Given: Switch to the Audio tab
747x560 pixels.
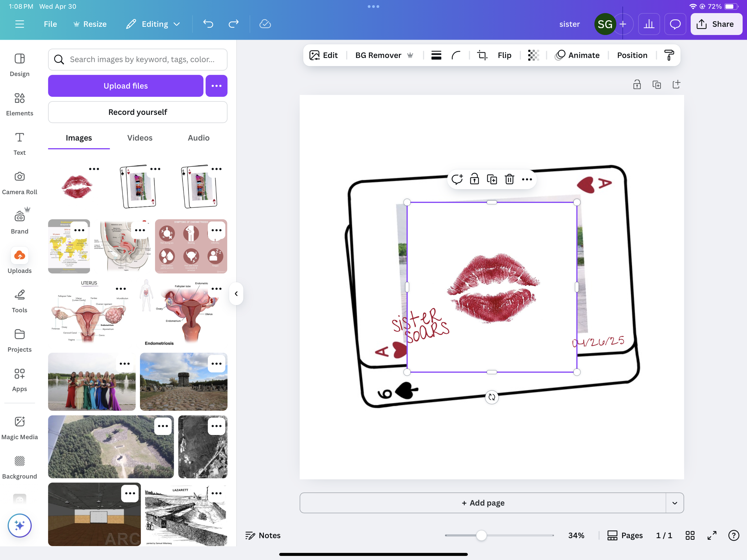Looking at the screenshot, I should coord(199,138).
